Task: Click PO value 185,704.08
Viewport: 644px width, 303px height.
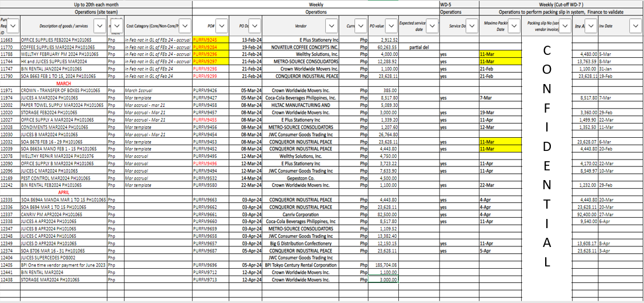Action: [x=383, y=265]
